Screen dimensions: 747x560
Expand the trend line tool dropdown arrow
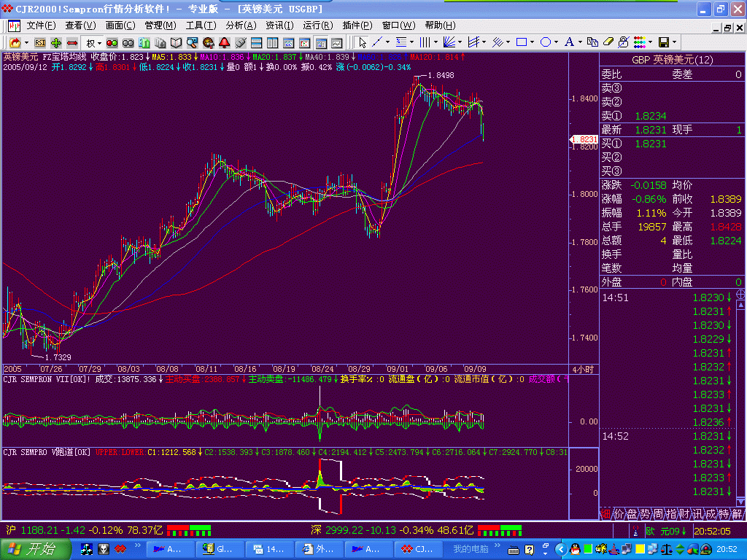pyautogui.click(x=387, y=42)
